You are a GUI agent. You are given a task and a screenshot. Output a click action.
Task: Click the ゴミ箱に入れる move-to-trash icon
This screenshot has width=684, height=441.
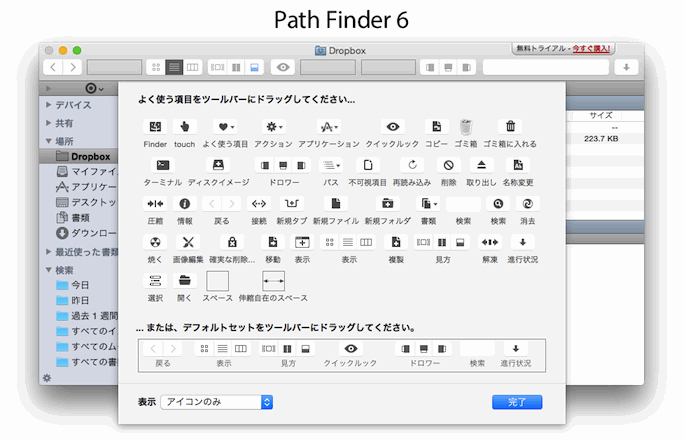510,127
